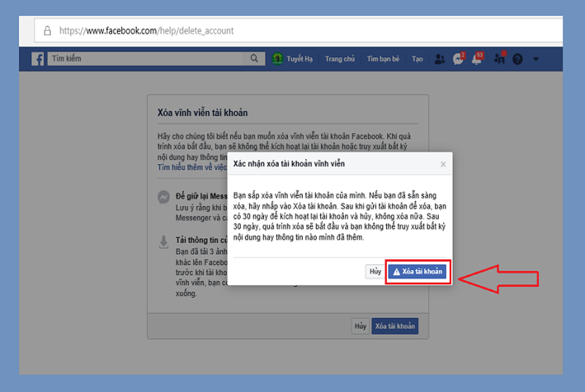Open the notifications bell icon
585x392 pixels.
[x=478, y=59]
